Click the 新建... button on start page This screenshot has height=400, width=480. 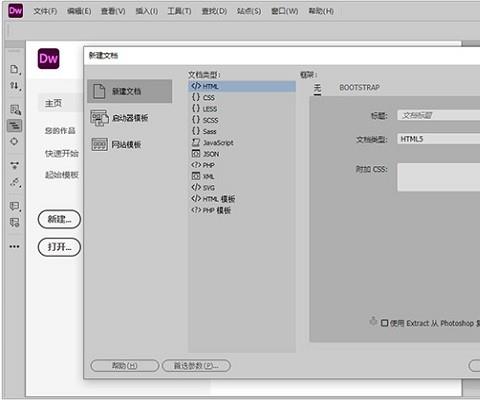59,219
